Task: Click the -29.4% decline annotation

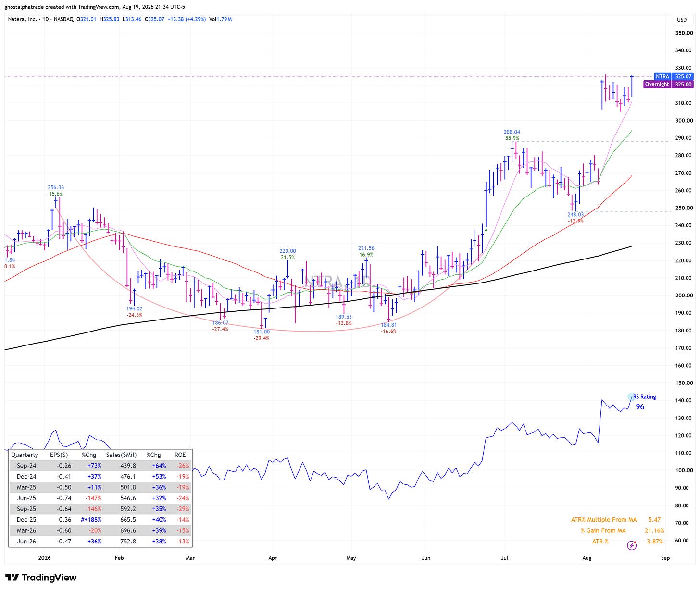Action: point(262,338)
